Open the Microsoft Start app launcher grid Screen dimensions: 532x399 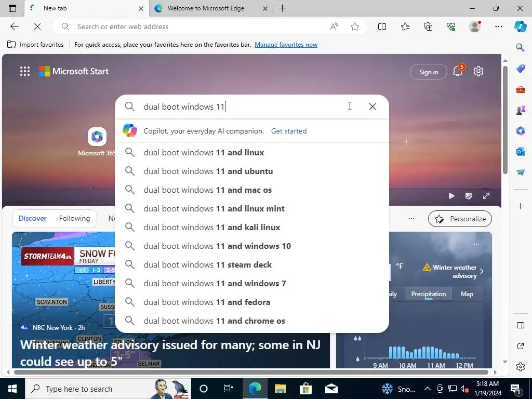[25, 71]
